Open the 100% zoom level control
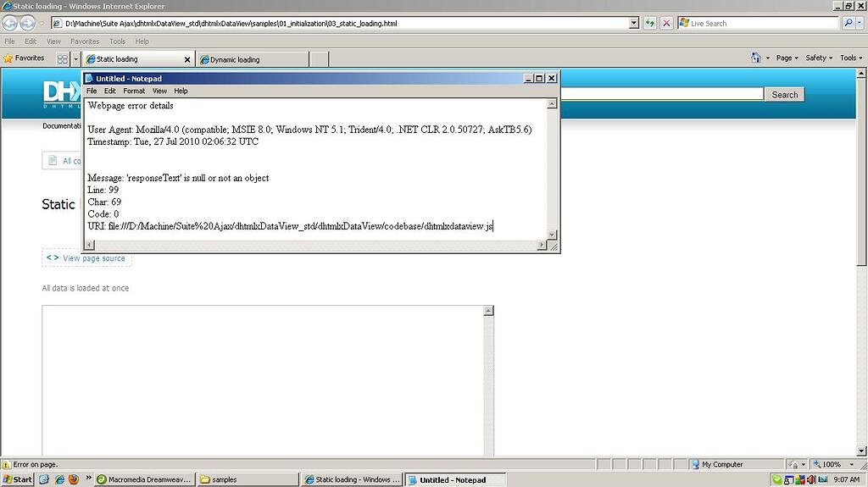This screenshot has width=868, height=487. [x=836, y=464]
